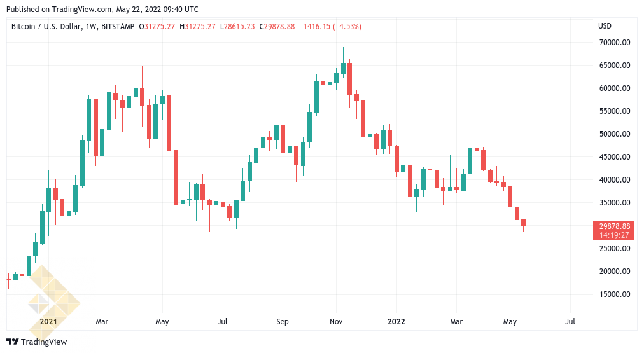Click the 2022 time axis marker

click(396, 321)
